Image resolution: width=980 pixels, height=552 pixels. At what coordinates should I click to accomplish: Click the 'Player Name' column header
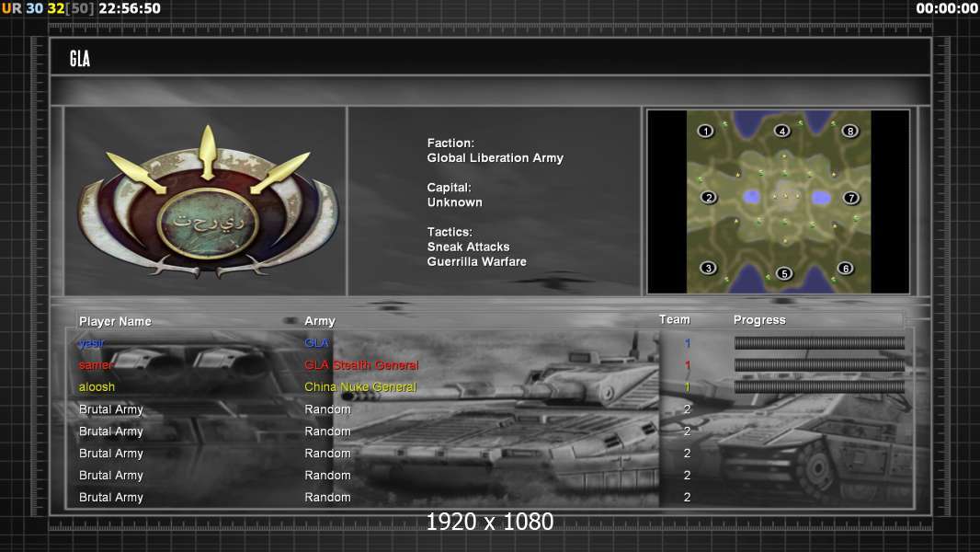point(115,321)
